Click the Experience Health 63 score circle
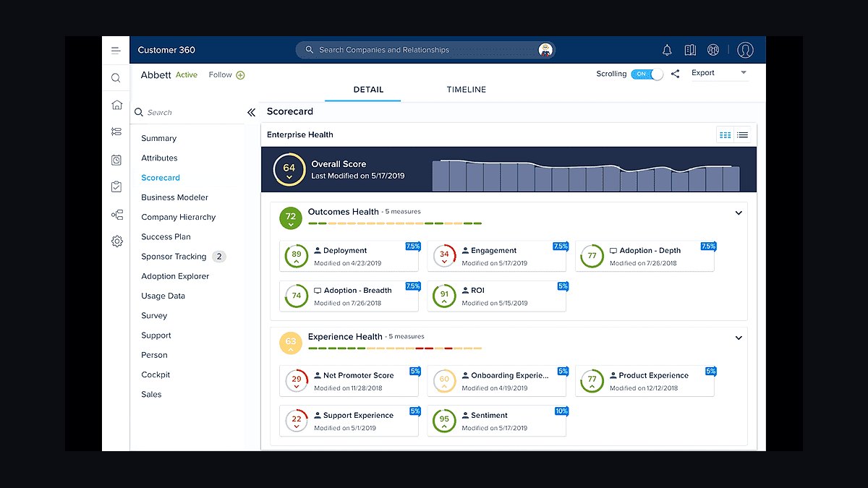The height and width of the screenshot is (488, 868). point(291,343)
